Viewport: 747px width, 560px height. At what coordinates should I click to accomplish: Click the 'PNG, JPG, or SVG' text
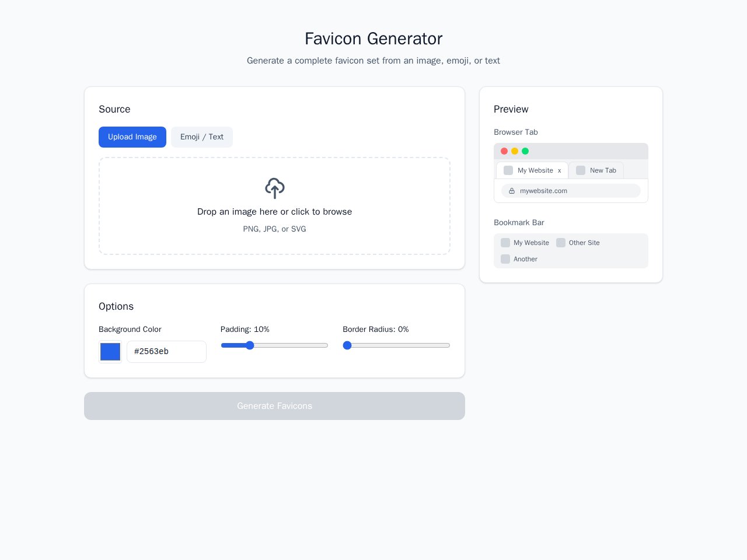(x=274, y=229)
